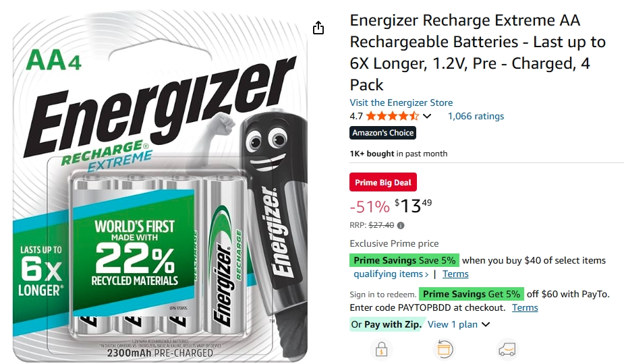Viewport: 624px width, 364px height.
Task: Click the $13.49 price text
Action: (413, 206)
